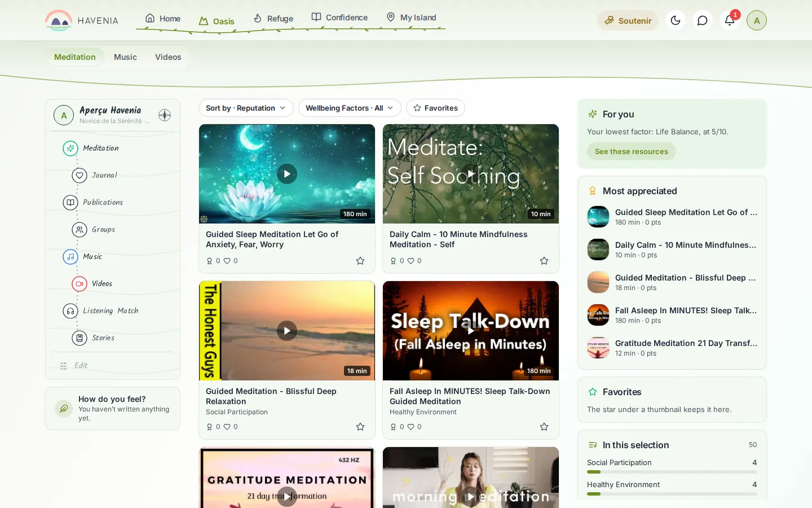This screenshot has width=812, height=508.
Task: Switch to the Music tab
Action: (125, 57)
